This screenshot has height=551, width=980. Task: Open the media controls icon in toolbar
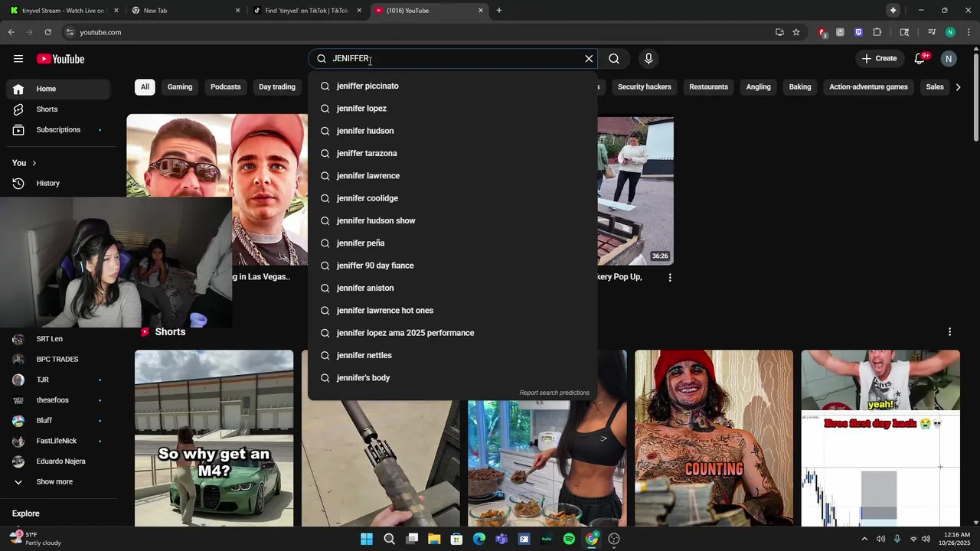click(932, 32)
